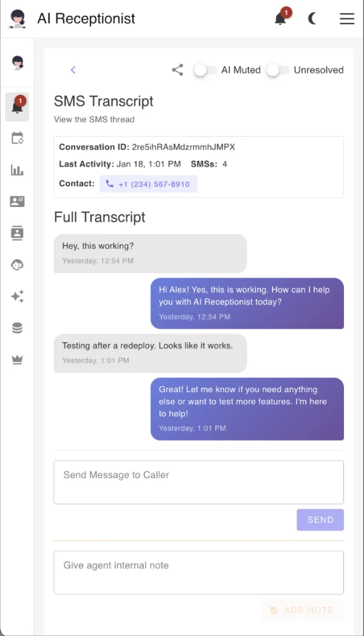Open the calendar sync section
The height and width of the screenshot is (636, 364).
17,138
